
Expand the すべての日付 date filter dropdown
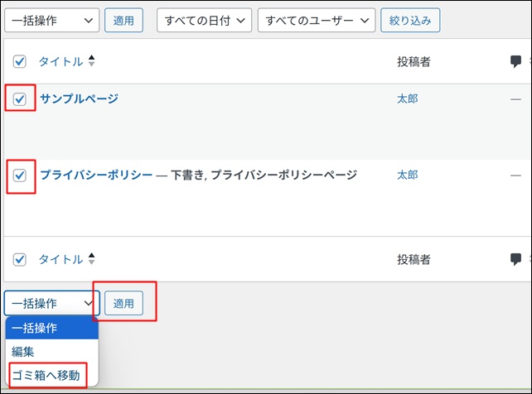click(205, 21)
